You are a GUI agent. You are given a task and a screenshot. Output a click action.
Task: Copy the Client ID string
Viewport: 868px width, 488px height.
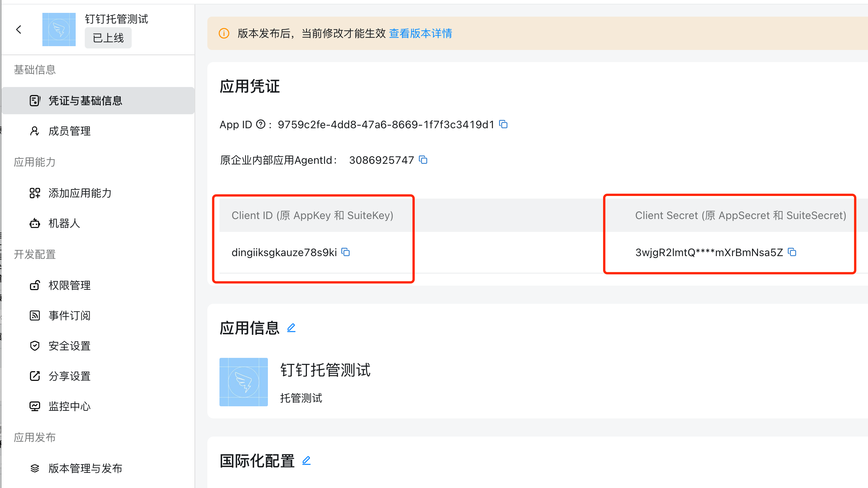tap(345, 252)
